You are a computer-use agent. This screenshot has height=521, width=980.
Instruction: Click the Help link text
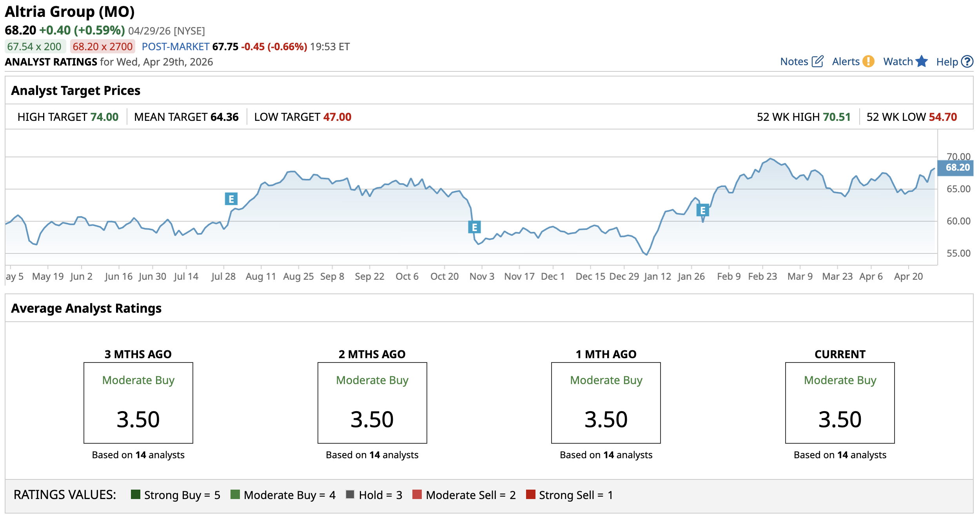pyautogui.click(x=947, y=62)
